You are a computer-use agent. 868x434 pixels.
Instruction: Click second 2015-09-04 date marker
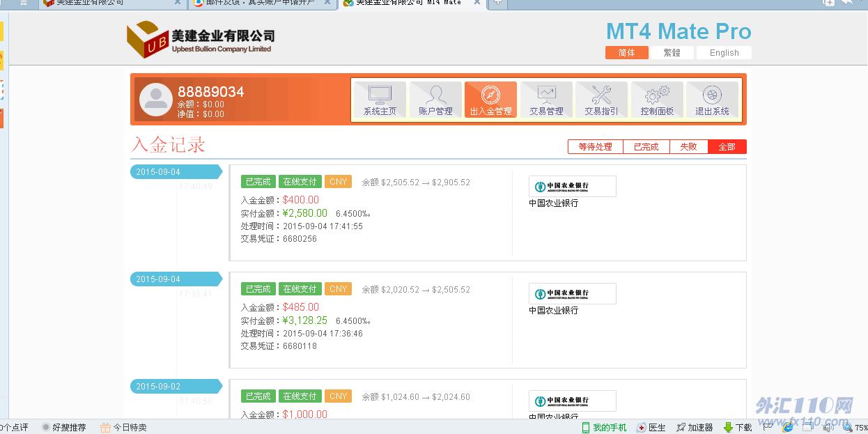pyautogui.click(x=176, y=279)
